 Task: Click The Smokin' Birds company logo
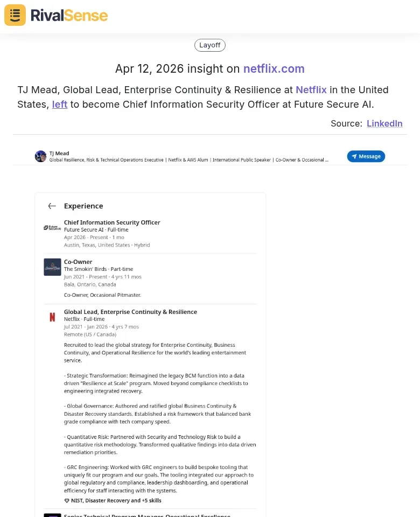pos(52,267)
